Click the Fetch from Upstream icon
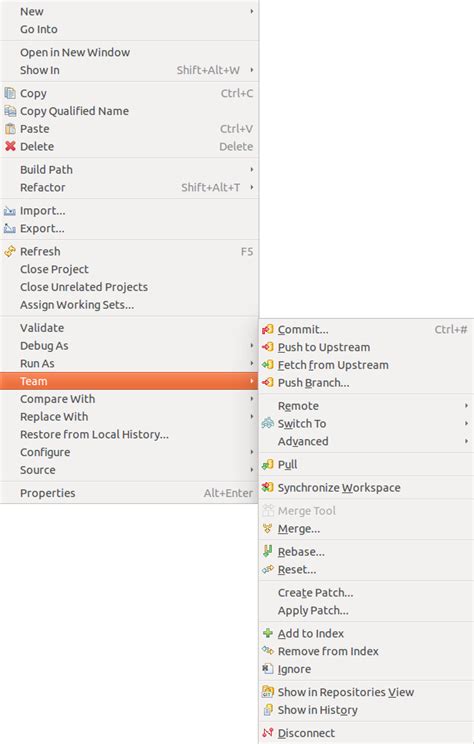 coord(268,365)
